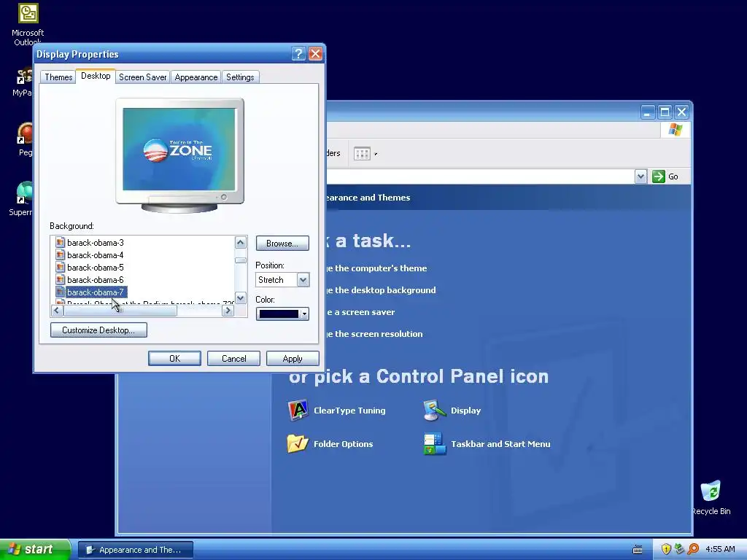The height and width of the screenshot is (560, 747).
Task: Close the Display Properties dialog
Action: point(315,54)
